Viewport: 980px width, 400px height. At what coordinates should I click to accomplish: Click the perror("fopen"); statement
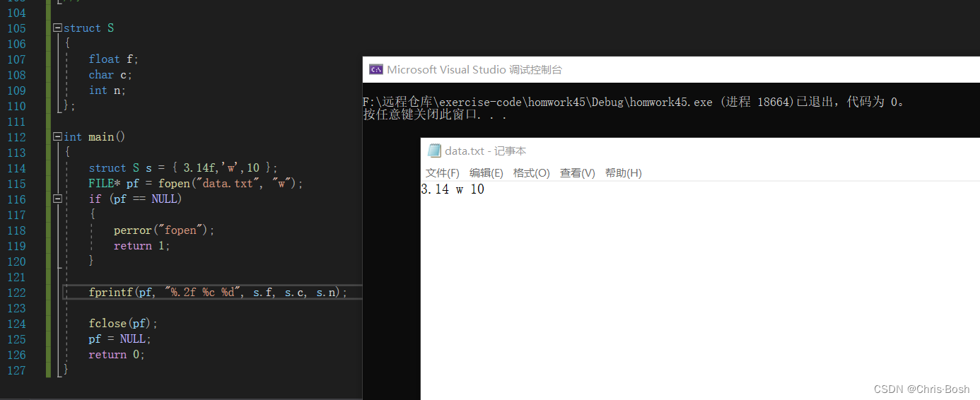pos(164,230)
